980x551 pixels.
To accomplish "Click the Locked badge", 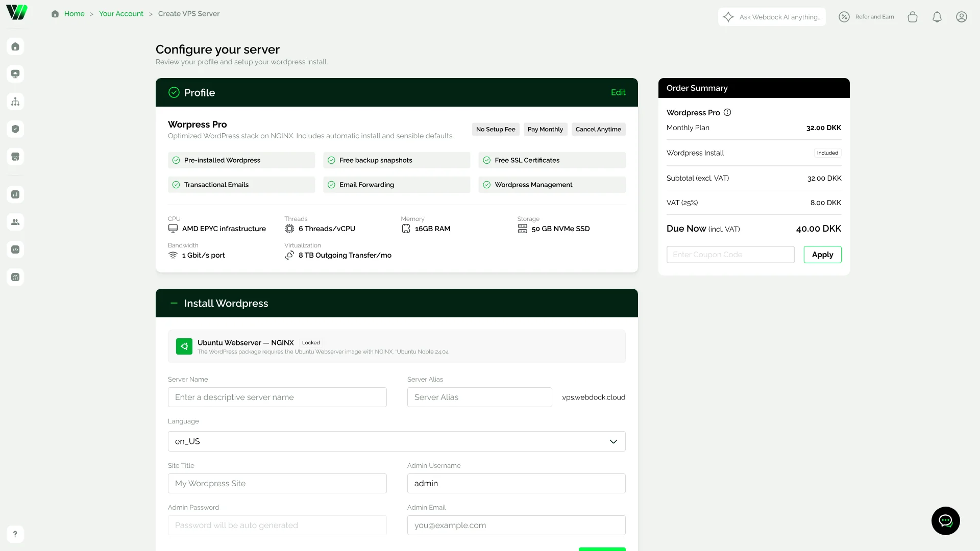I will (x=311, y=343).
